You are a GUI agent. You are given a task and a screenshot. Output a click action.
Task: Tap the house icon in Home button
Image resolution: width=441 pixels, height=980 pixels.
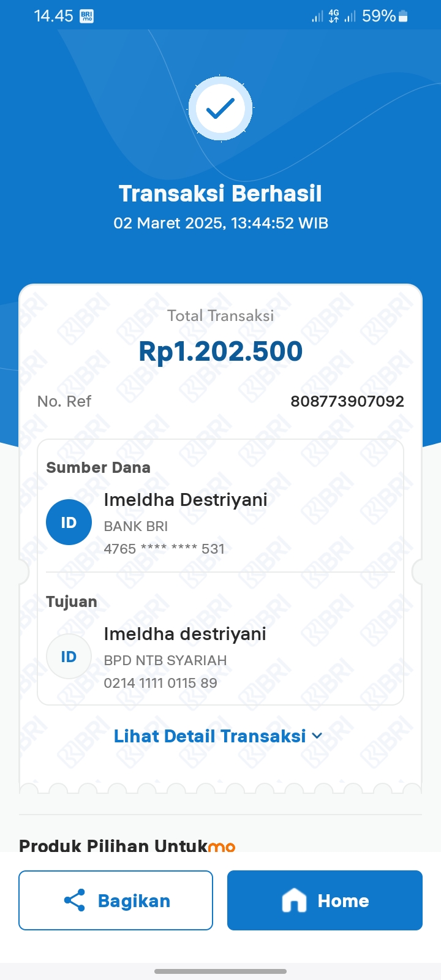click(294, 900)
